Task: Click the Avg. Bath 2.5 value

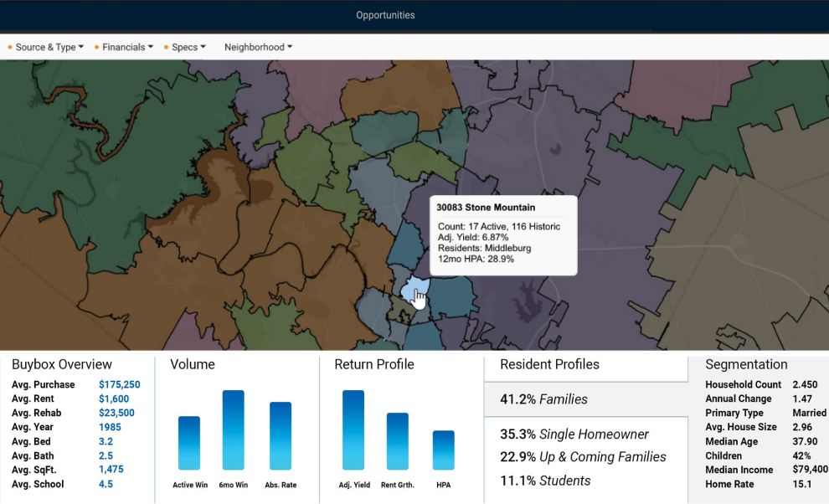Action: 106,456
